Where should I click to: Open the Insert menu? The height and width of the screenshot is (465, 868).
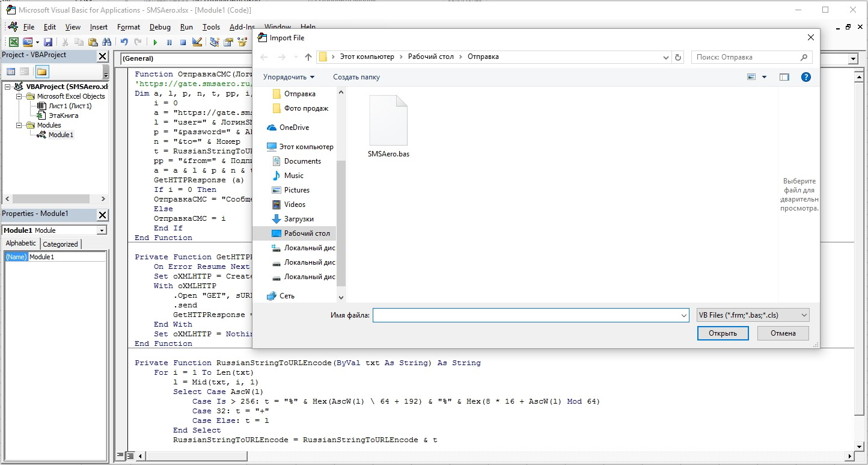coord(99,27)
